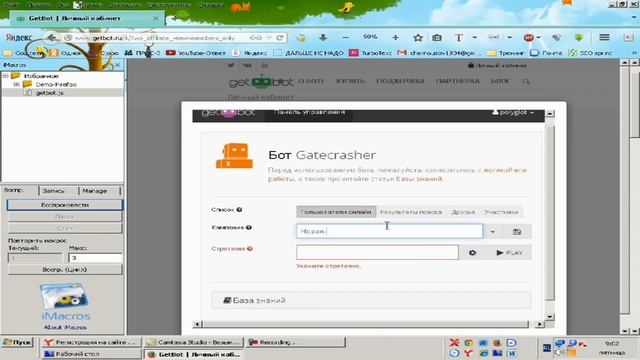Click the TurboText bookmark
The height and width of the screenshot is (360, 640).
[x=371, y=53]
